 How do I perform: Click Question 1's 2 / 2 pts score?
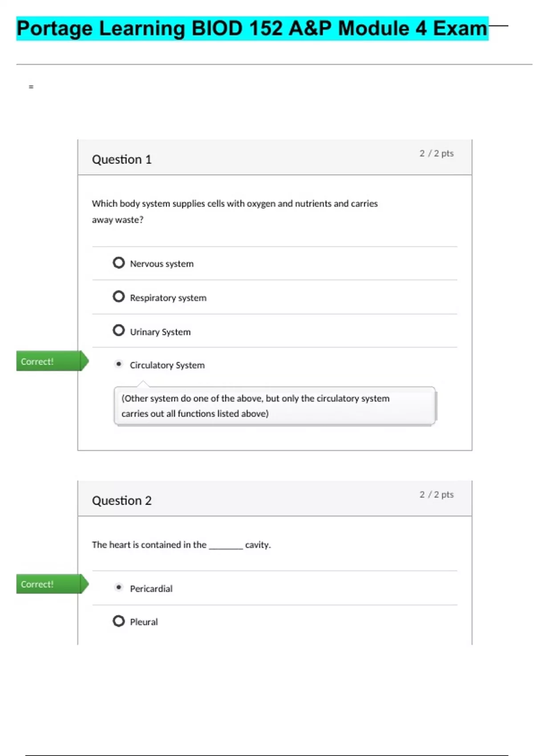(x=436, y=153)
